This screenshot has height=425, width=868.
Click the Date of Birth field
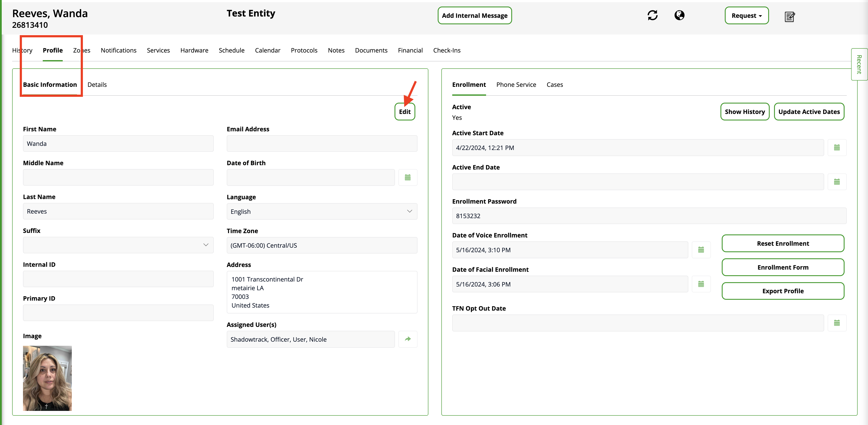pyautogui.click(x=310, y=177)
